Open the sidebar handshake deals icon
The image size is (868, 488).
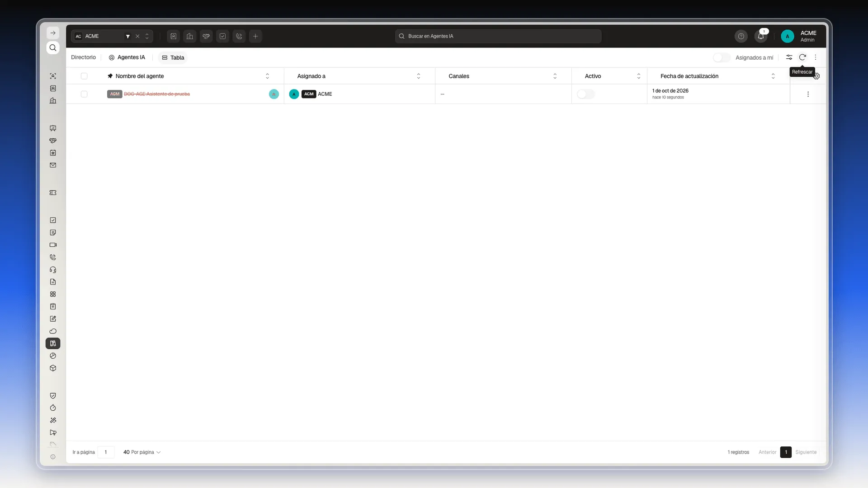click(x=53, y=141)
